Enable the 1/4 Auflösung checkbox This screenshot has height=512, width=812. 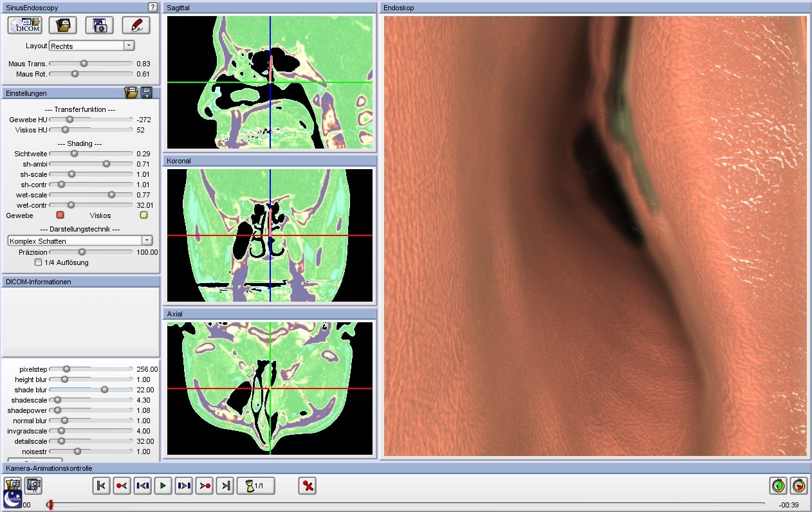pos(39,262)
